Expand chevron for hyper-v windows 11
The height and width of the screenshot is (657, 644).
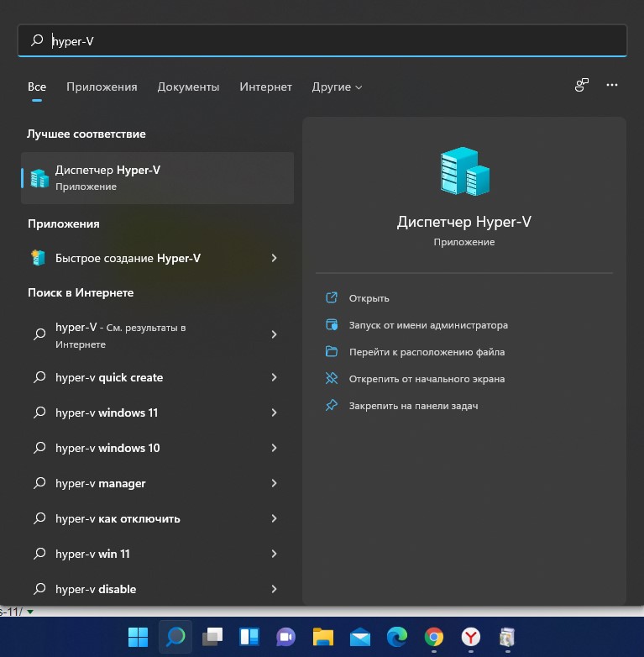[274, 413]
